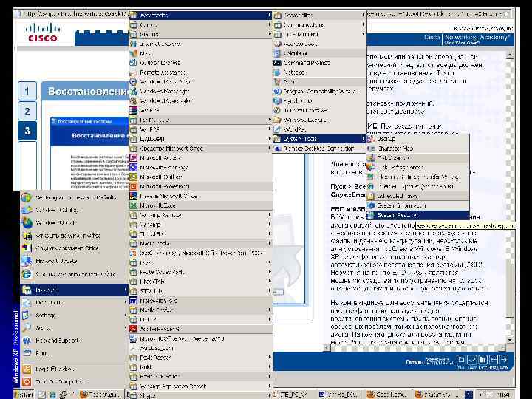Viewport: 532px width, 399px height.
Task: Start Windows Media Player
Action: 201,82
